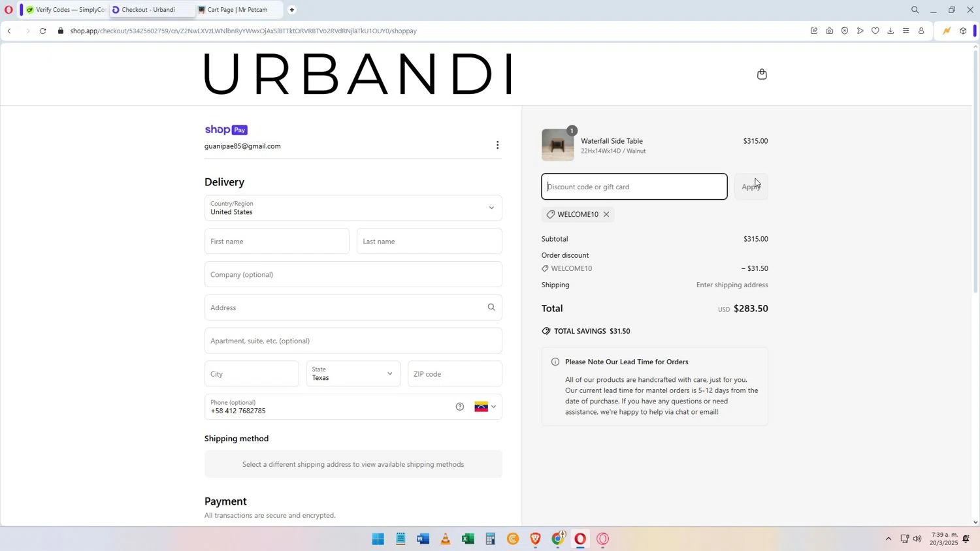
Task: Open the Opera profile account icon
Action: [921, 31]
